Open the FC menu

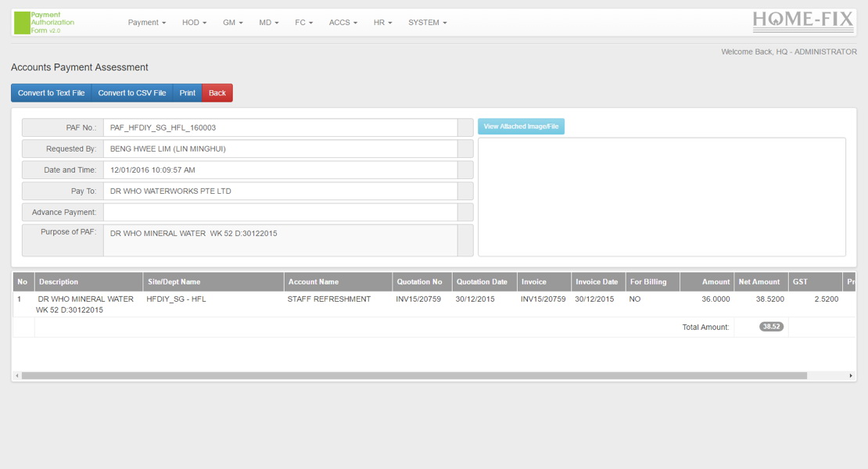303,23
